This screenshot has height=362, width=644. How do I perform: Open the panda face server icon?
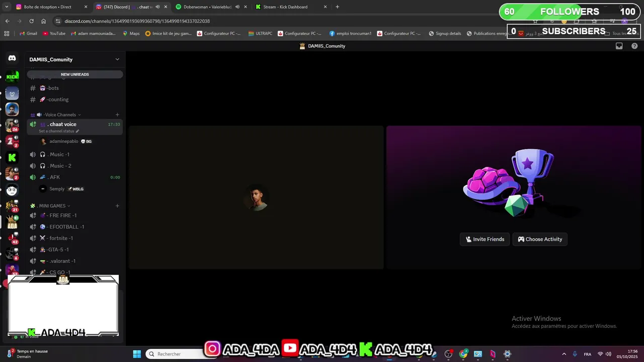(12, 190)
